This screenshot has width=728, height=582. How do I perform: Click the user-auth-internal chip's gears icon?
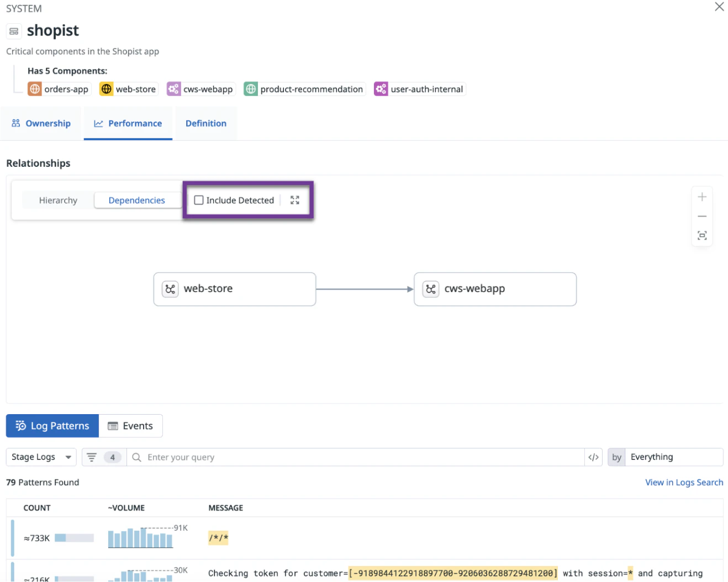tap(381, 89)
